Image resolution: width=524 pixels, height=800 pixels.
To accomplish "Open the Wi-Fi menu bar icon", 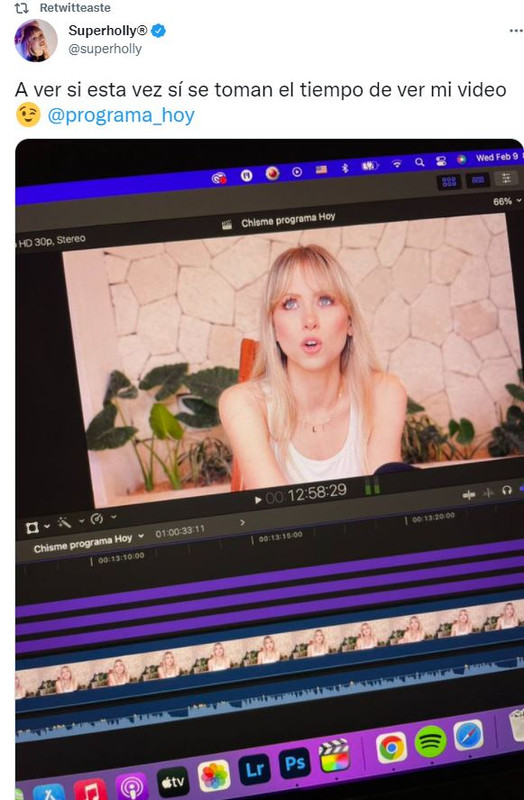I will pyautogui.click(x=396, y=164).
